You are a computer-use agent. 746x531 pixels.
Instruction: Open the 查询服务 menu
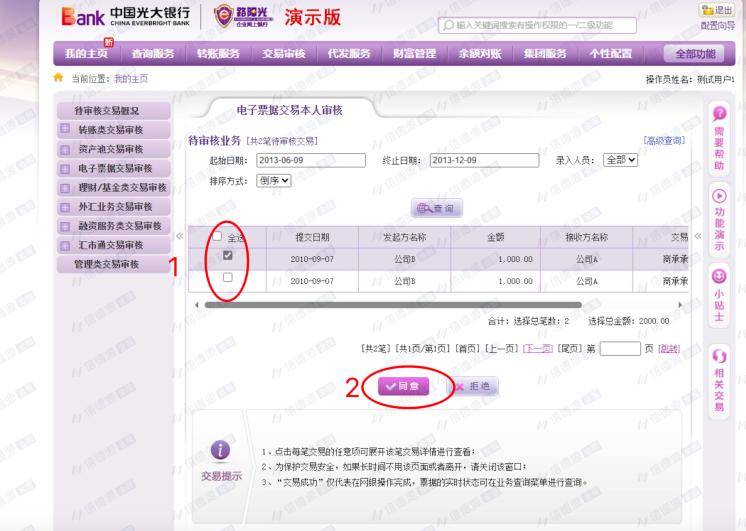tap(152, 54)
